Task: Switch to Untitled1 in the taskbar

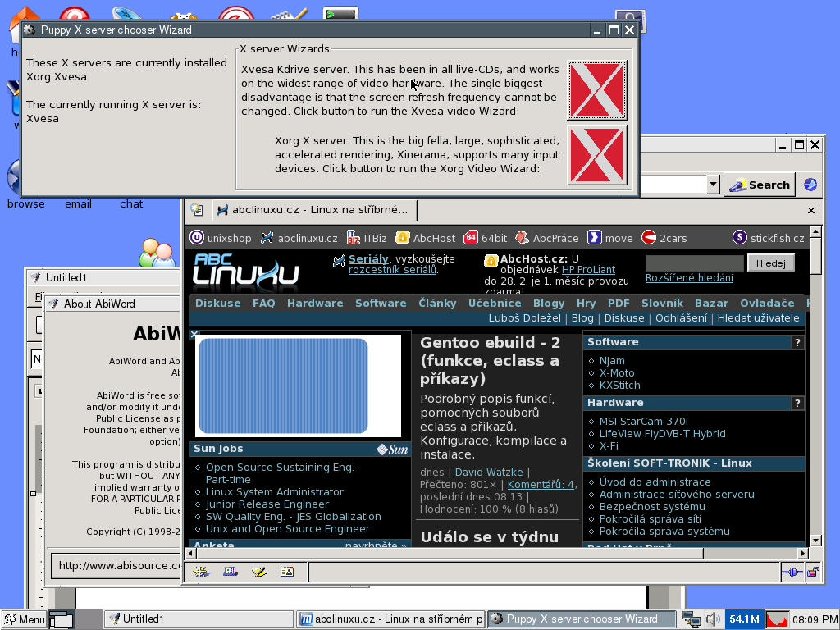Action: coord(199,619)
